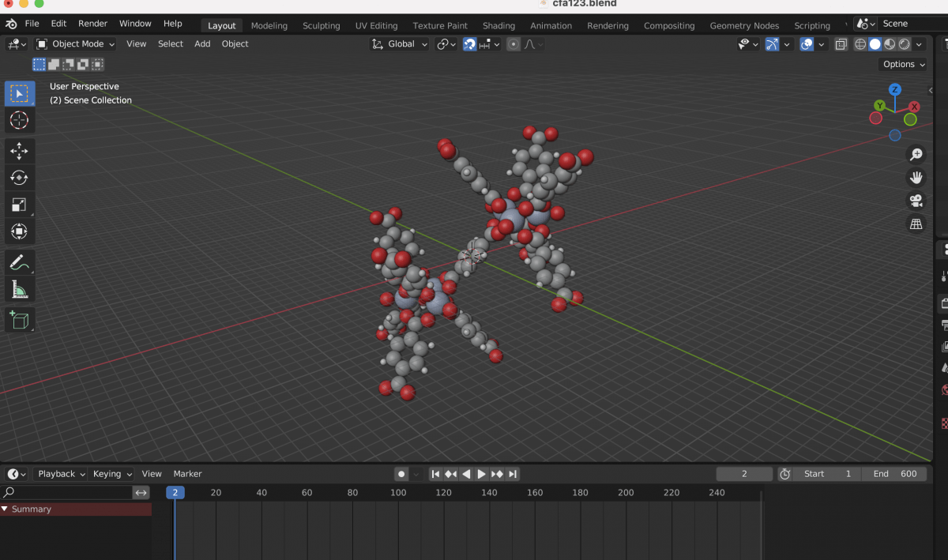Toggle proportional editing in the header
948x560 pixels.
[x=513, y=44]
